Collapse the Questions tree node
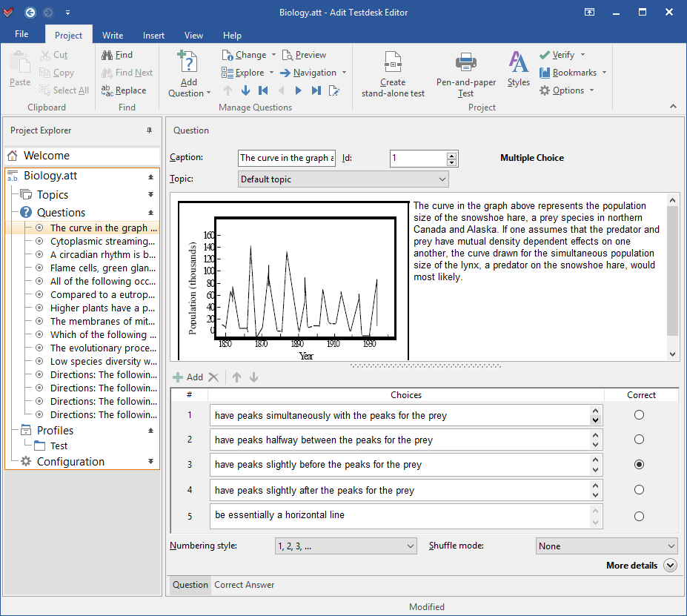The height and width of the screenshot is (616, 687). 150,212
